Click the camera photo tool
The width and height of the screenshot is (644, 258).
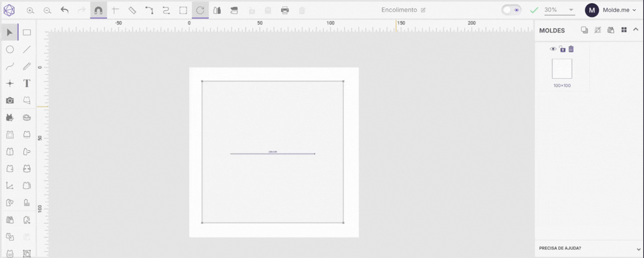tap(10, 100)
